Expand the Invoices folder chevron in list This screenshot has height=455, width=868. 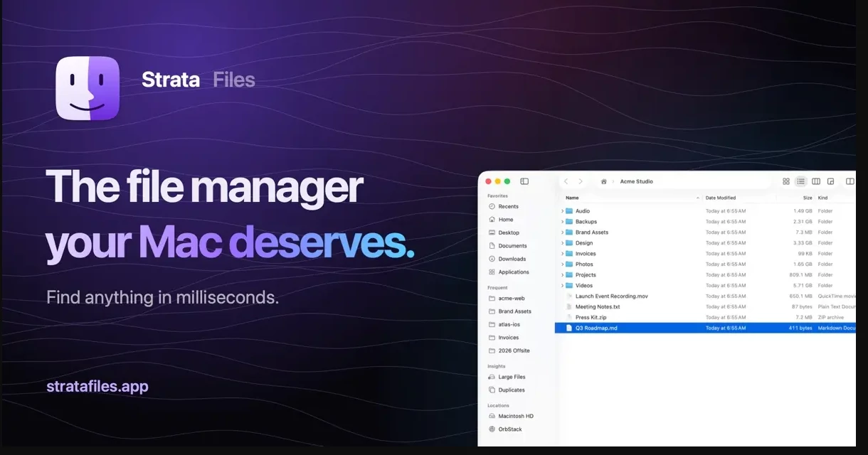pos(562,254)
